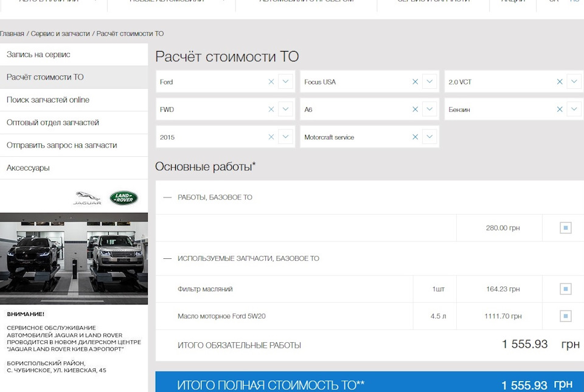Open Оптовый отдел запчастей
This screenshot has height=392, width=584.
click(74, 123)
